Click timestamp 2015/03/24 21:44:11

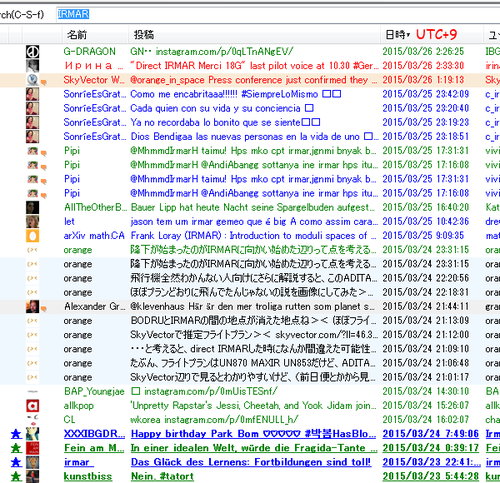pos(425,306)
